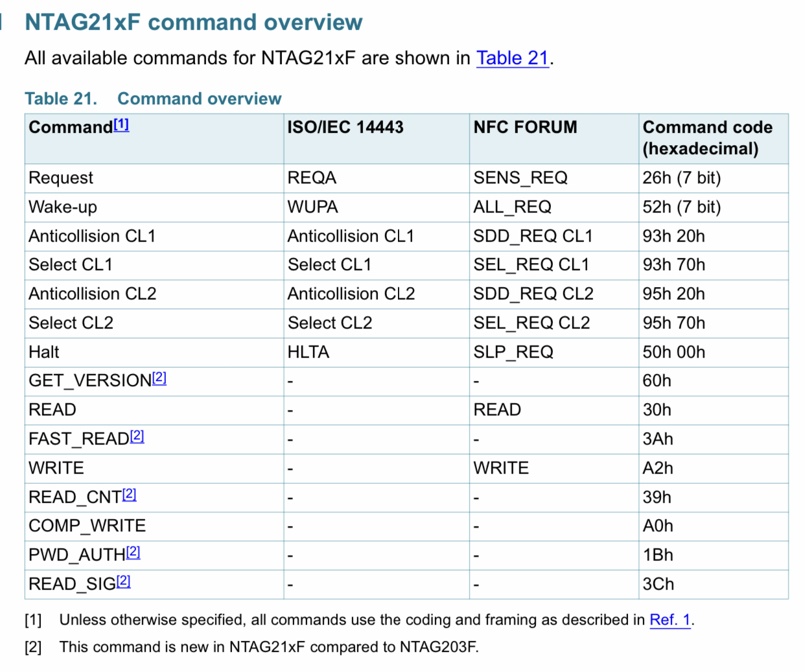Click footnote [2] marker next to FAST_READ
This screenshot has height=672, width=805.
(137, 436)
